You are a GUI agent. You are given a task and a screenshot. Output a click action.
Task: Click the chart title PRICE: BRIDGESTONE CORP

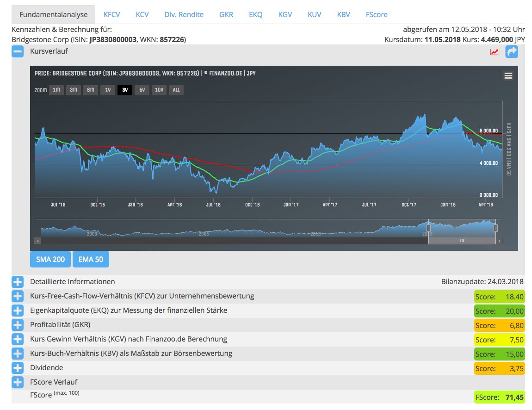point(145,73)
